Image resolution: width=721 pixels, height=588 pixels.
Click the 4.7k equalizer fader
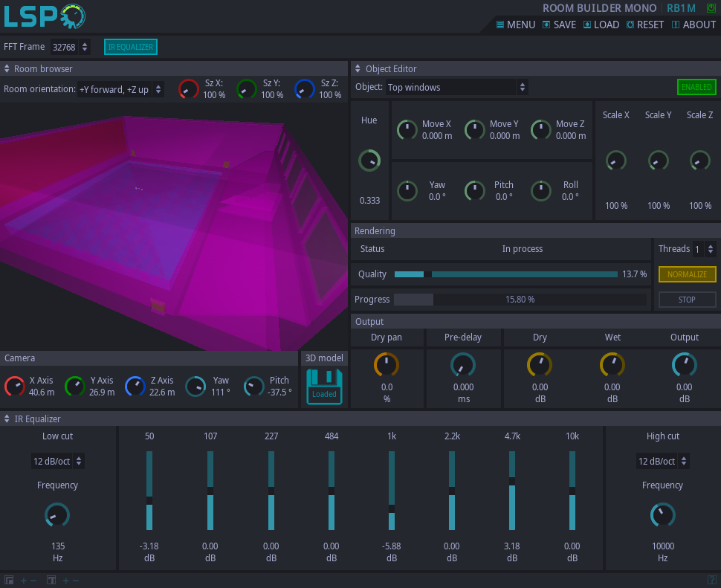click(x=512, y=491)
